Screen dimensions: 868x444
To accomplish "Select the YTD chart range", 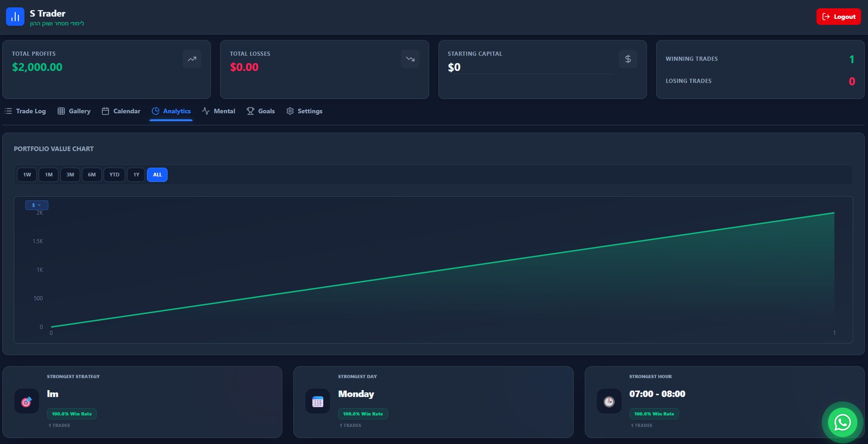I will [x=114, y=175].
